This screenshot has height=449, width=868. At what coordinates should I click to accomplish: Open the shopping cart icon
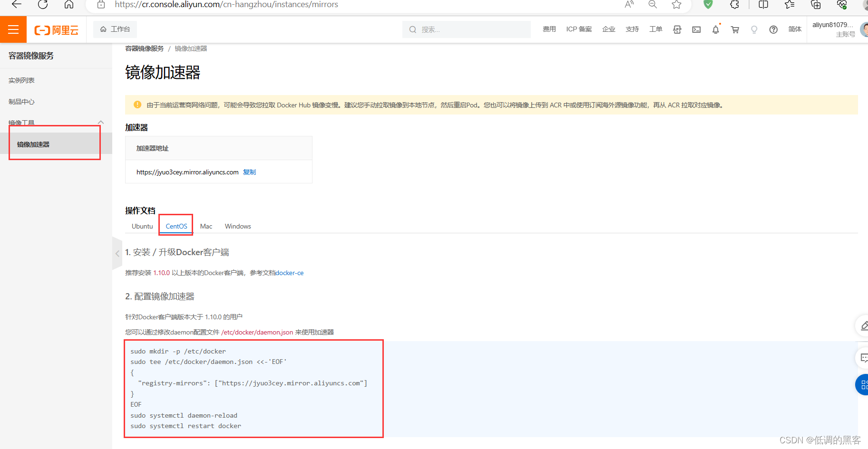point(735,29)
